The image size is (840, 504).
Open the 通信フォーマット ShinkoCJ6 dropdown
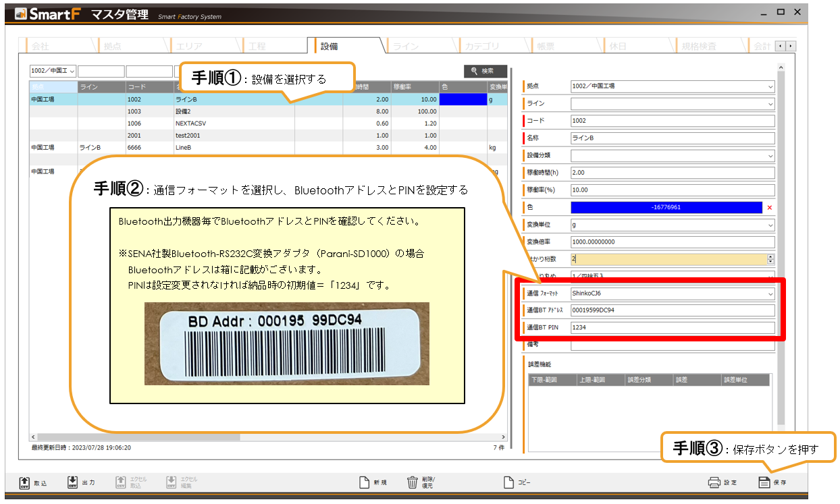click(x=770, y=293)
